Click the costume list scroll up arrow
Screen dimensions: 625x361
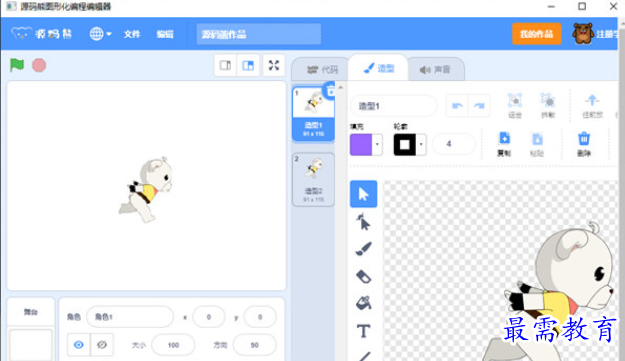click(340, 87)
